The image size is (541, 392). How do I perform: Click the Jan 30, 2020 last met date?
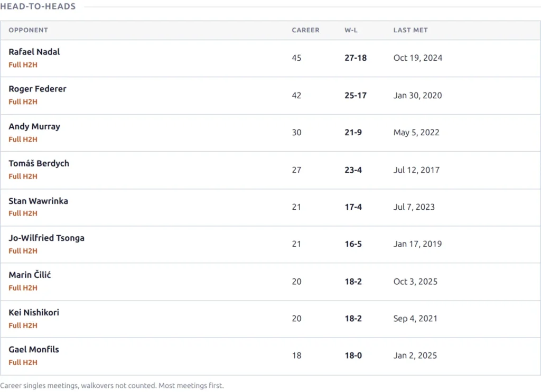coord(417,95)
